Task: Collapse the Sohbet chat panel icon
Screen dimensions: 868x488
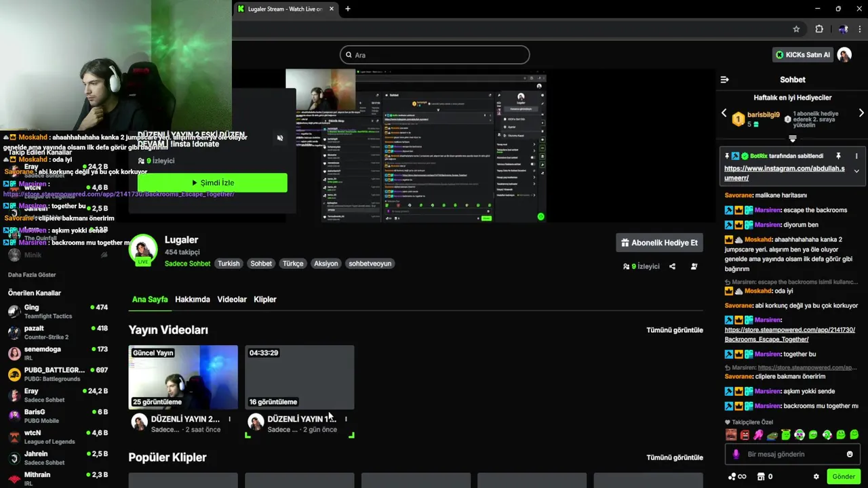Action: (x=724, y=79)
